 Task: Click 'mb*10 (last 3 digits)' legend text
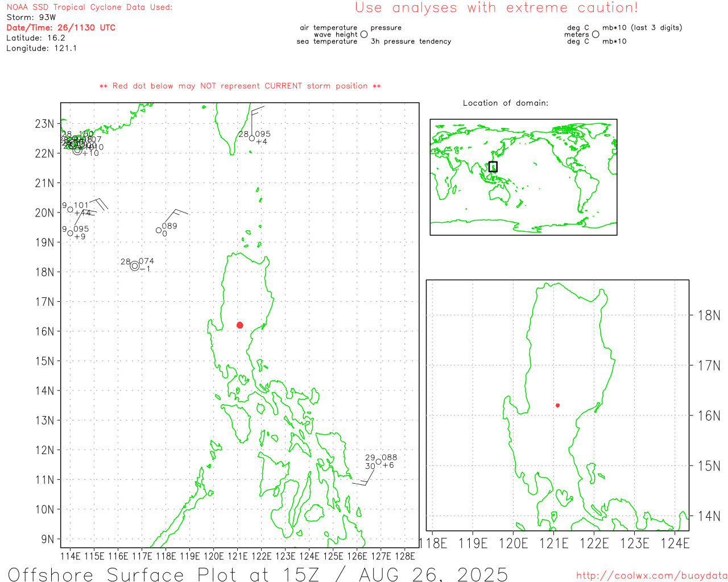(x=642, y=27)
